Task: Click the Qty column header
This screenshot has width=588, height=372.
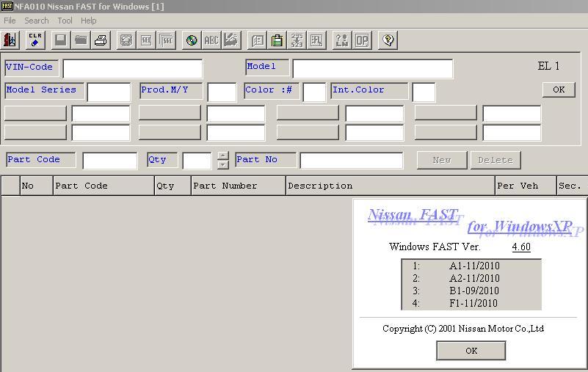Action: tap(173, 186)
